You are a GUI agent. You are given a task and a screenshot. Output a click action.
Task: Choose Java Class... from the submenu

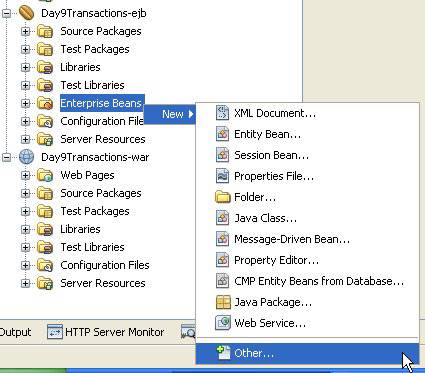pos(307,218)
